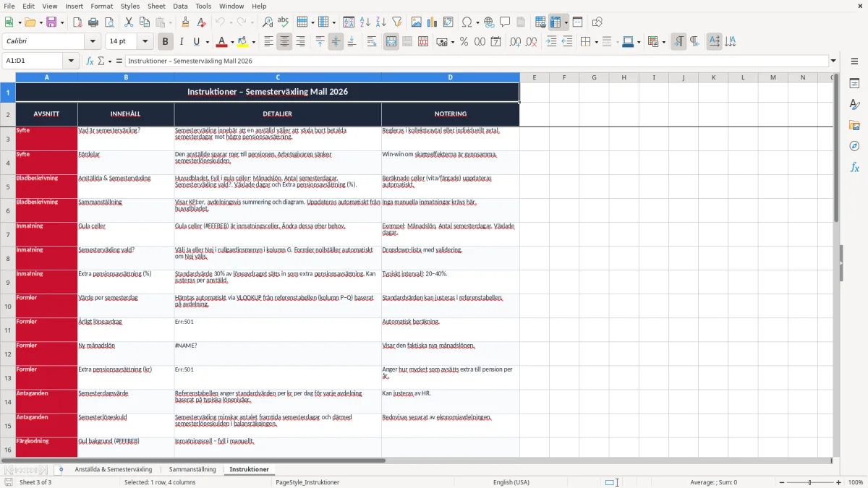Open Find and Replace
868x488 pixels.
(x=267, y=22)
